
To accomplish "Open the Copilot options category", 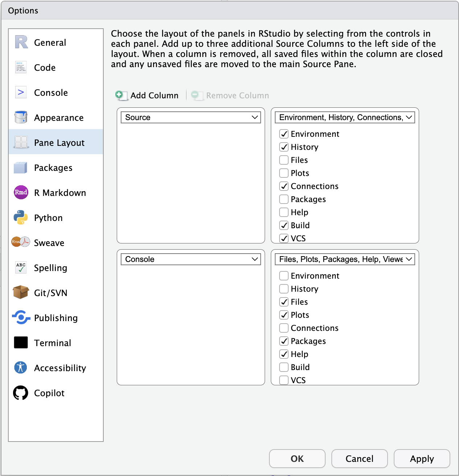I will click(56, 393).
